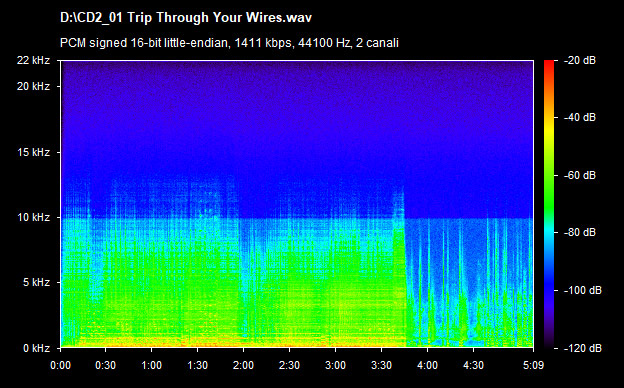This screenshot has width=624, height=388.
Task: Select the 1:00 time axis marker
Action: [x=152, y=365]
